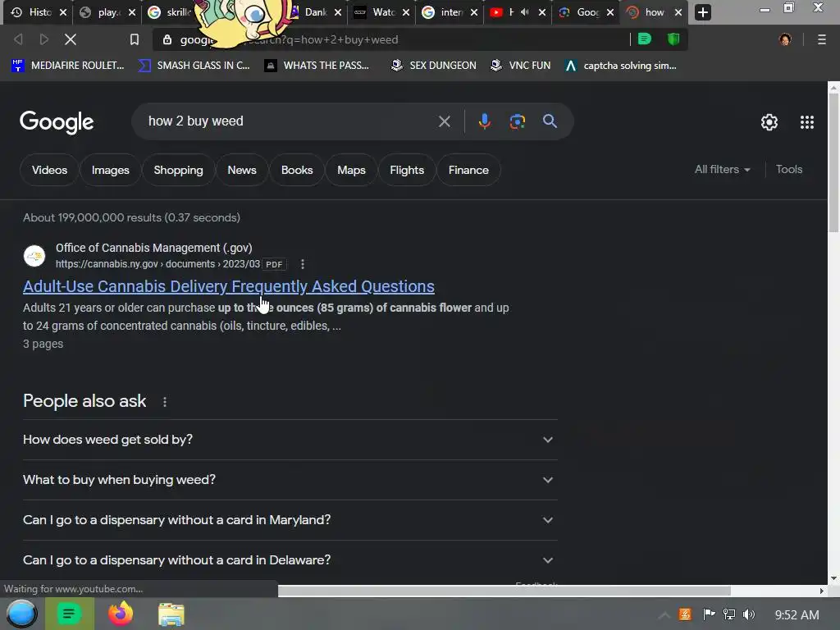Close the 'Goog' browser tab
Image resolution: width=840 pixels, height=630 pixels.
pos(610,12)
